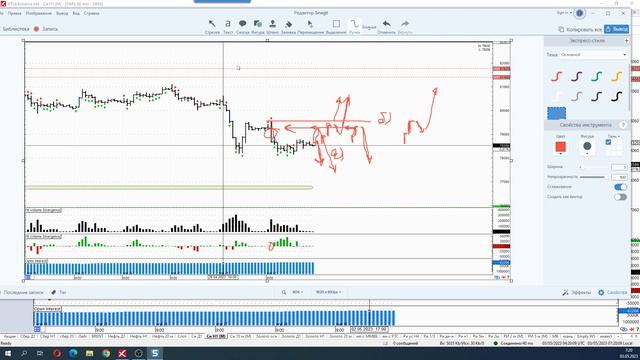Screen dimensions: 640x360
Task: Open the Sign in dropdown
Action: 563,13
